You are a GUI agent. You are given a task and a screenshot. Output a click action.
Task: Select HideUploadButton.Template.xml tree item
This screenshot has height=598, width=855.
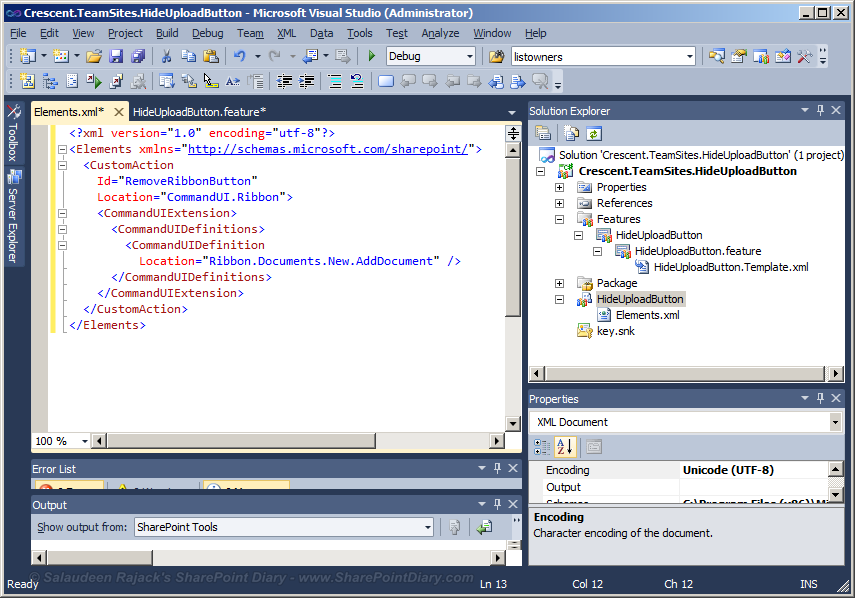[731, 267]
